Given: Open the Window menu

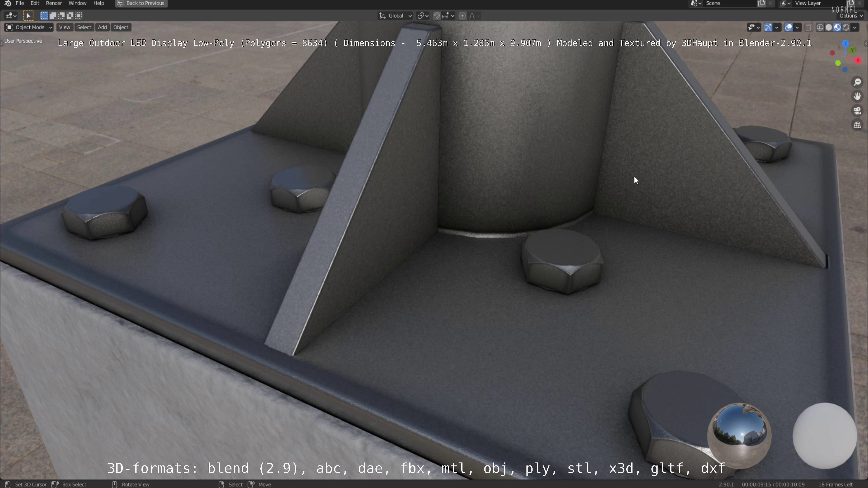Looking at the screenshot, I should [78, 3].
